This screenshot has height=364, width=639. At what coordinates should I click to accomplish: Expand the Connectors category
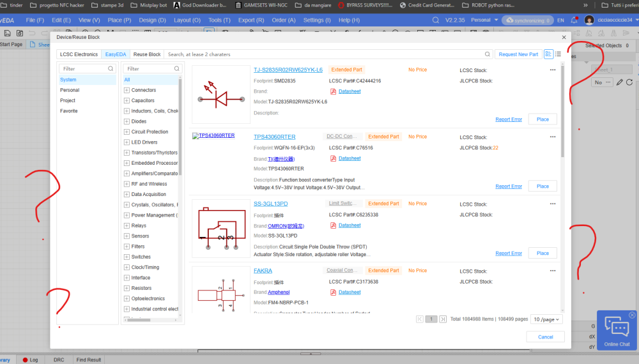127,90
